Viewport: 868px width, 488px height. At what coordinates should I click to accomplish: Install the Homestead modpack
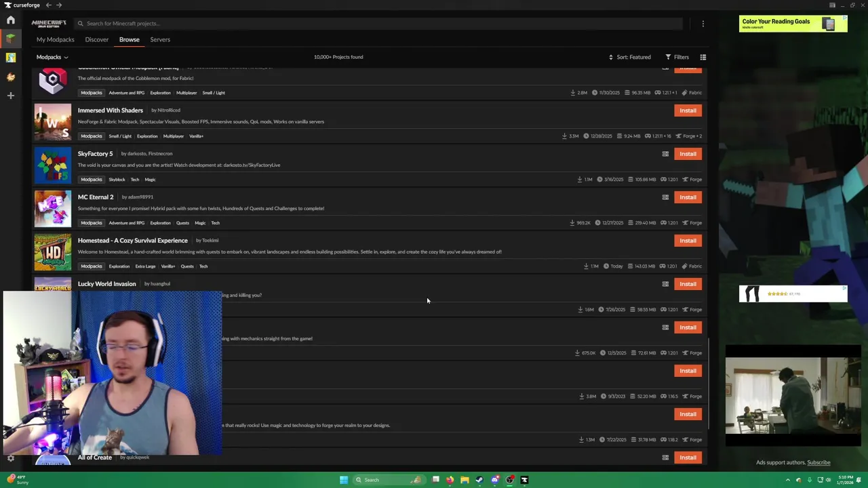pos(688,241)
